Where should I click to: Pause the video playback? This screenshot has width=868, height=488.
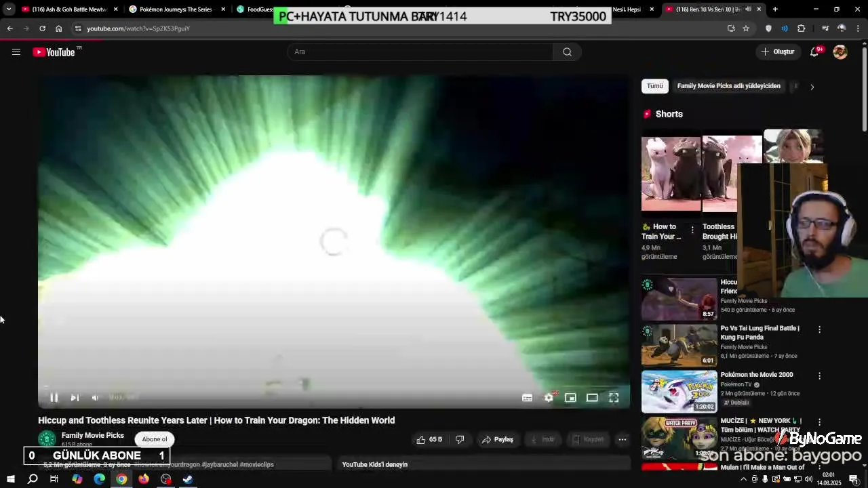pyautogui.click(x=54, y=398)
